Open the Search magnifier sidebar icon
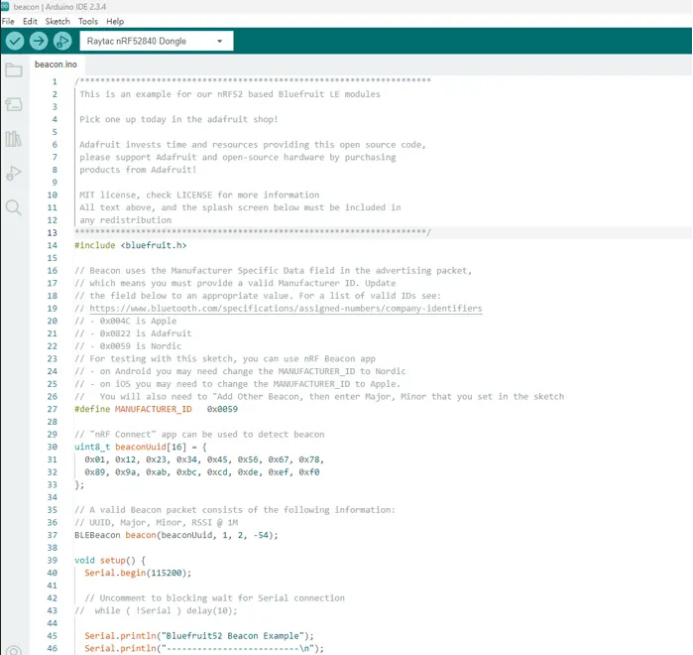This screenshot has width=693, height=655. [x=14, y=207]
